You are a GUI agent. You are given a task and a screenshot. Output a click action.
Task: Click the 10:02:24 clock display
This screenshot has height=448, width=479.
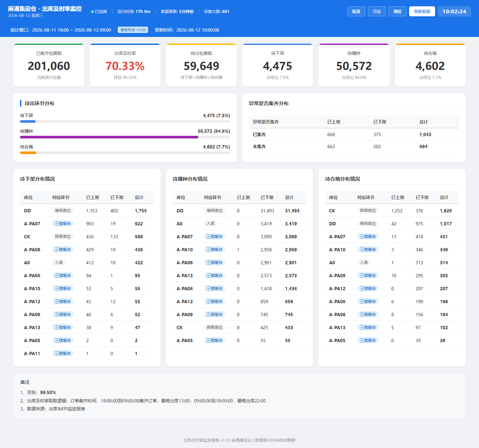coord(454,11)
